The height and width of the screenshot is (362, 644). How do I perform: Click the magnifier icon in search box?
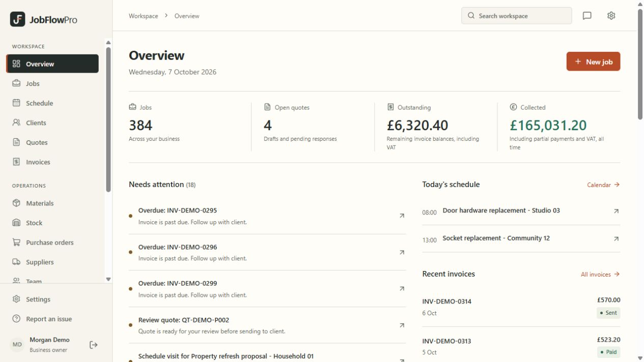[x=471, y=16]
